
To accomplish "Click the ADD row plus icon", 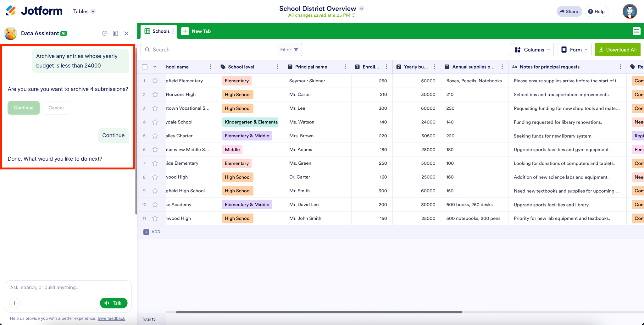I will click(x=146, y=232).
